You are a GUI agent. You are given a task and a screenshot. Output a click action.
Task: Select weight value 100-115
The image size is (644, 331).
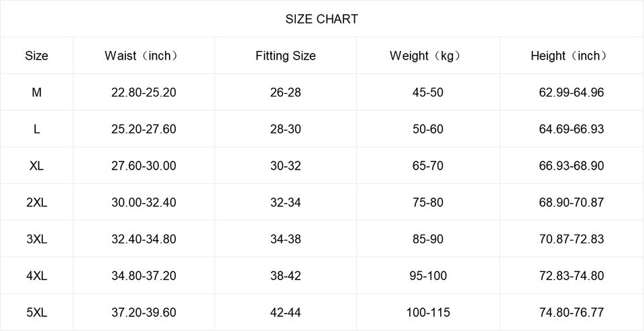click(x=427, y=312)
